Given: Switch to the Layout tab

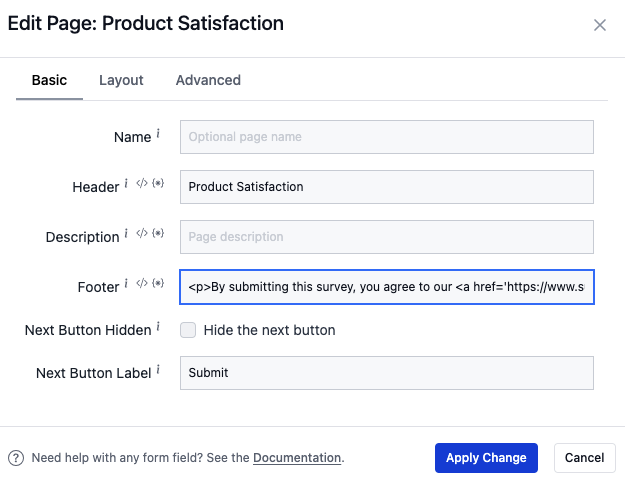Looking at the screenshot, I should (x=121, y=80).
